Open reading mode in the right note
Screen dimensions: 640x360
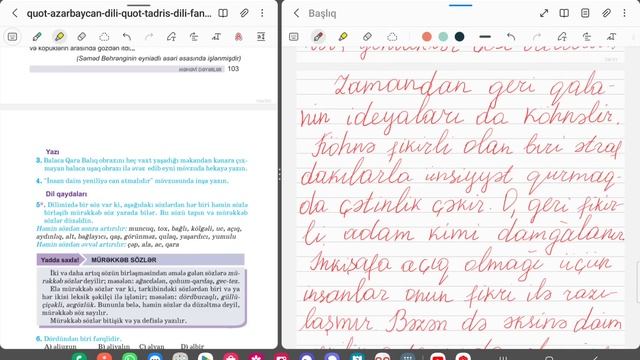tap(564, 13)
